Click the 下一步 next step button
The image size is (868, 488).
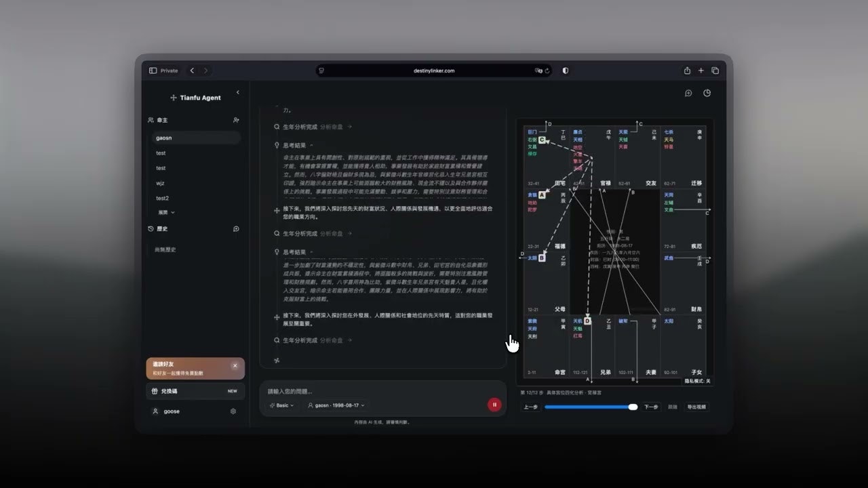pyautogui.click(x=651, y=407)
